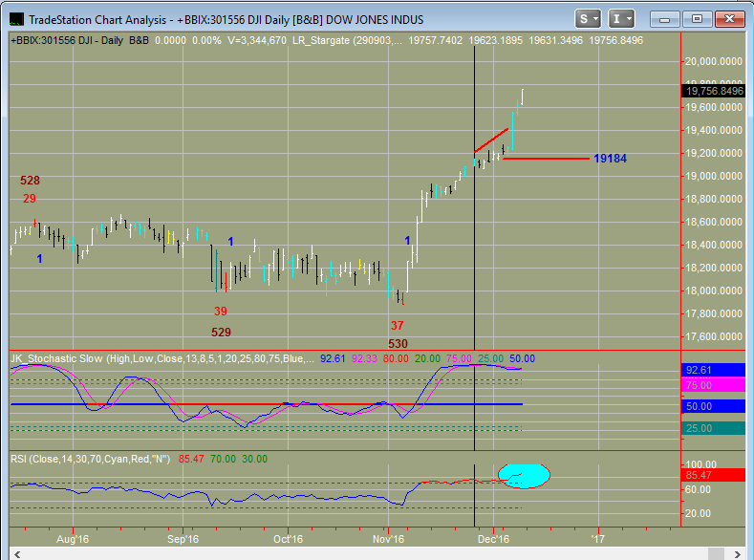The width and height of the screenshot is (754, 560).
Task: Select the blue 19184 price label
Action: click(x=610, y=159)
